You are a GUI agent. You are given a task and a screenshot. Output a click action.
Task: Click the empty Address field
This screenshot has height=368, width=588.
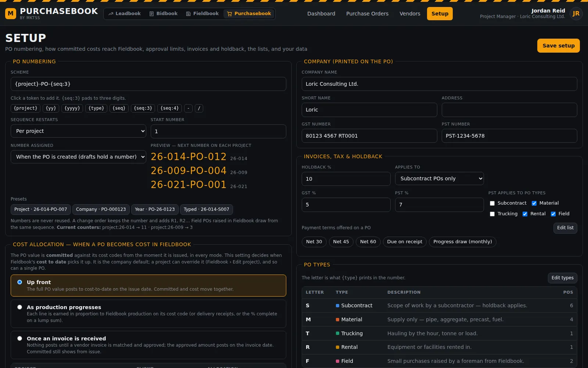[x=509, y=110]
